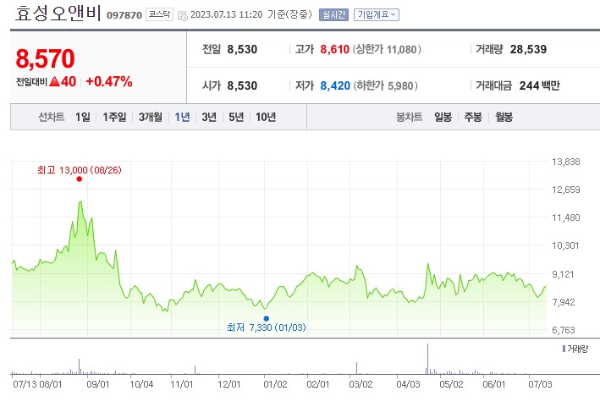Click the 전일 8,530 value
This screenshot has height=402, width=600.
point(242,49)
